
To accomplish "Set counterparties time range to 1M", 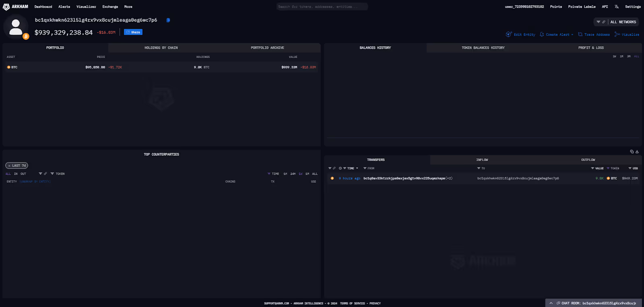I will point(307,174).
